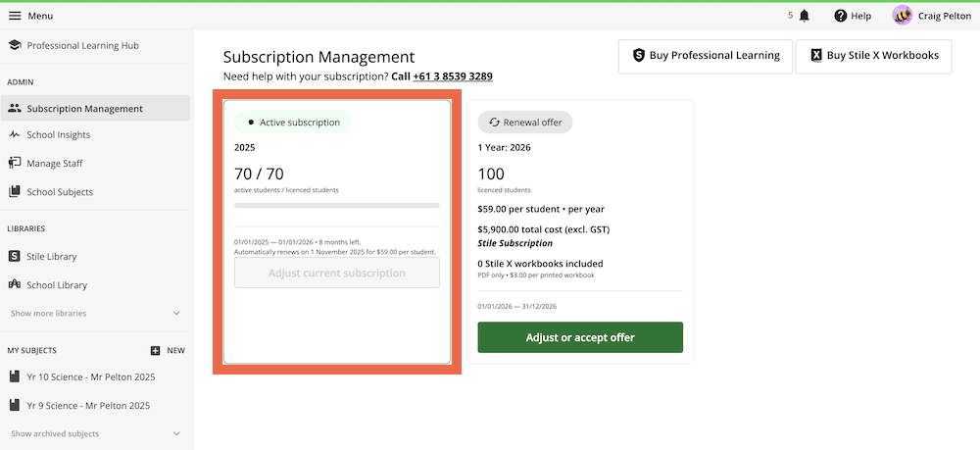Click the School Insights pulse icon
The image size is (980, 450).
coord(15,135)
